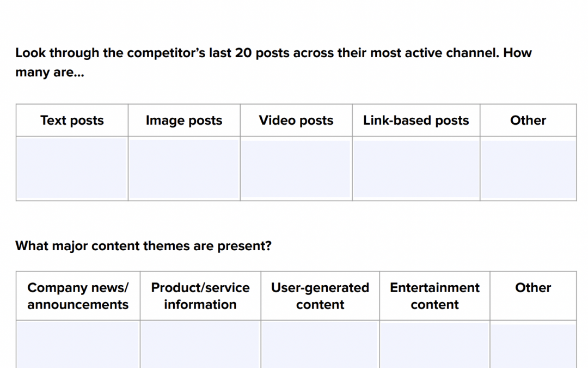Screen dimensions: 588x368
Task: Click the Text posts column header
Action: [x=72, y=120]
